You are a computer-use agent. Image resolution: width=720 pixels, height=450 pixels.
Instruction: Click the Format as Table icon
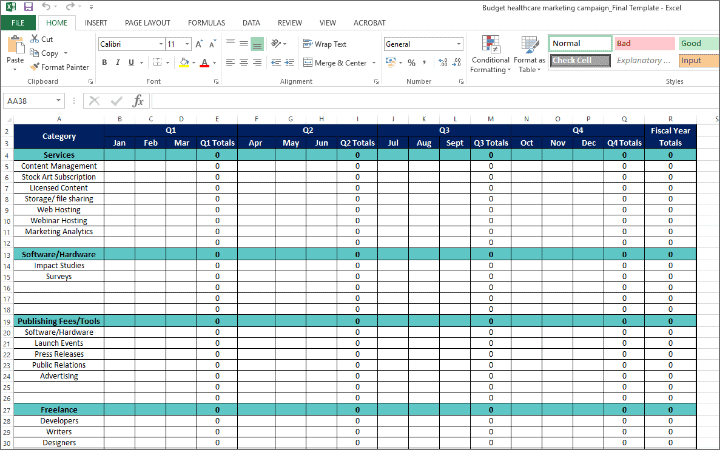(x=529, y=54)
